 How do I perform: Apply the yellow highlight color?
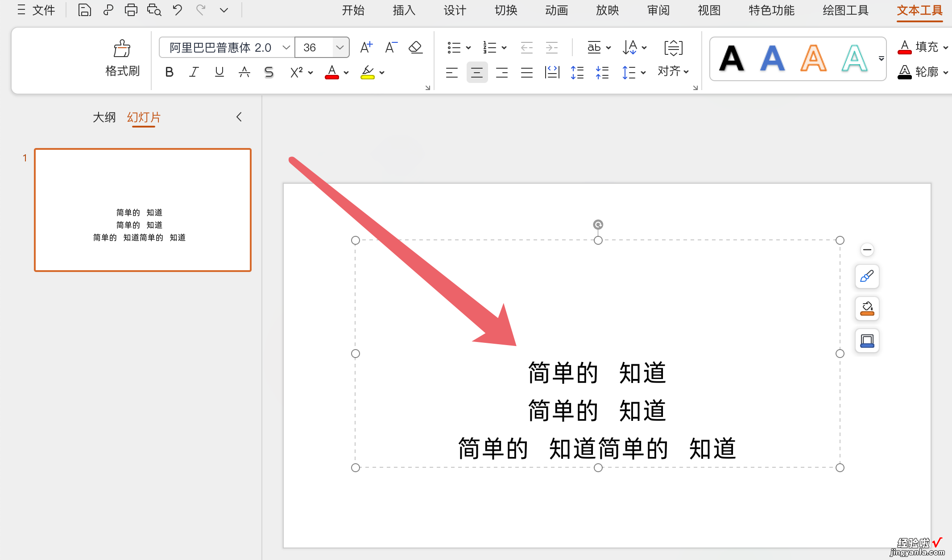tap(368, 72)
